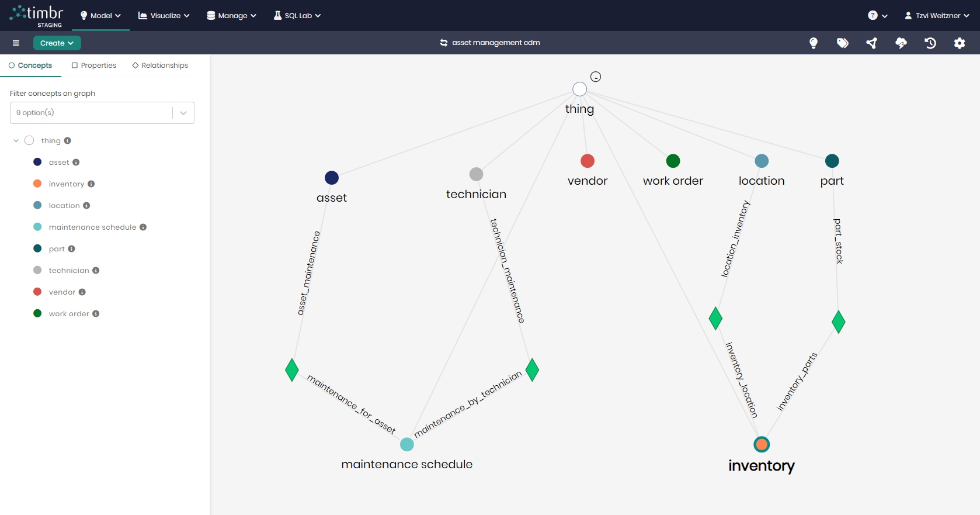Screen dimensions: 980x515
Task: Click the inventory node on graph
Action: coord(762,445)
